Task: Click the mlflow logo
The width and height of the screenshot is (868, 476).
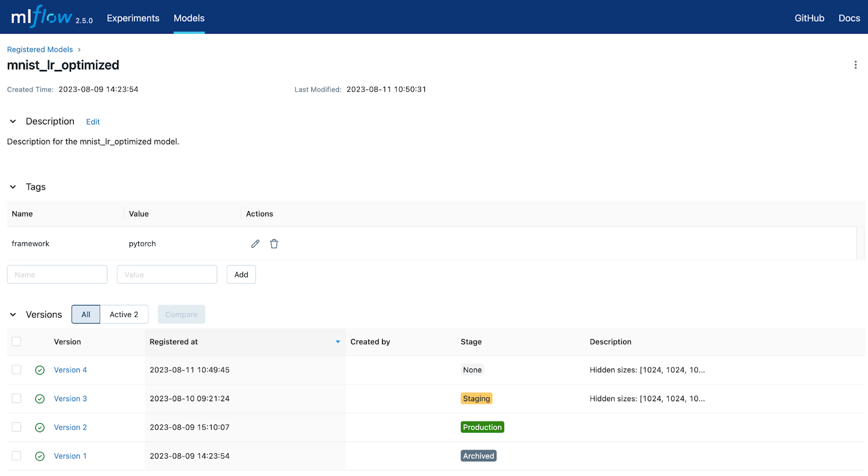Action: point(42,17)
